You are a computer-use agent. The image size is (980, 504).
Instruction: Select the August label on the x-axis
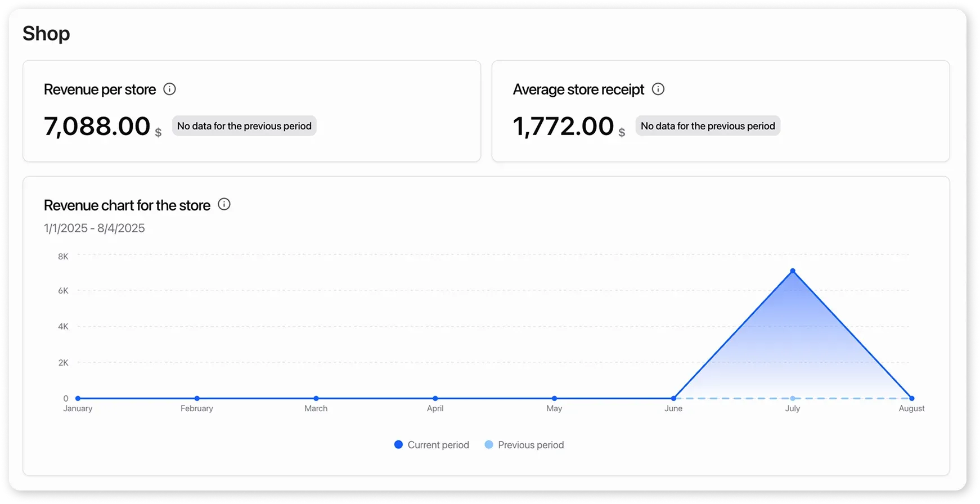(911, 408)
